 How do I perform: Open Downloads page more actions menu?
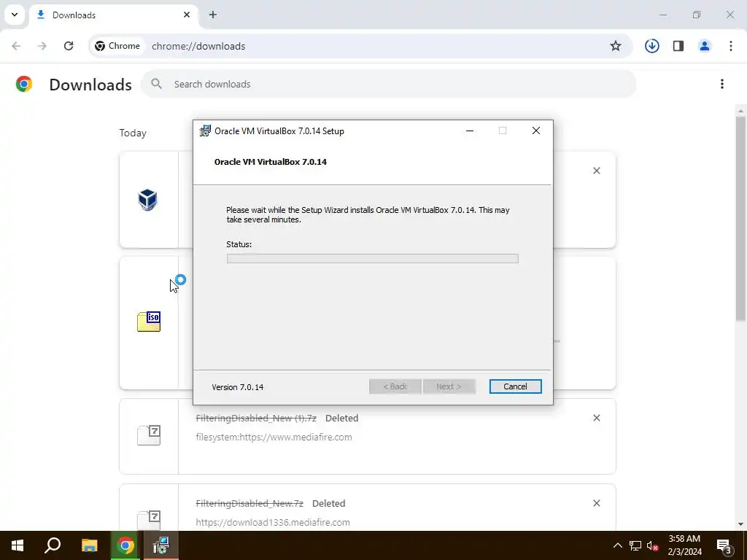tap(722, 84)
